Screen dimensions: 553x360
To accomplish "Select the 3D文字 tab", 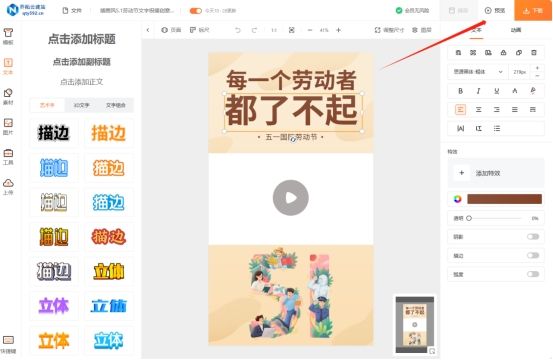I will click(x=81, y=105).
